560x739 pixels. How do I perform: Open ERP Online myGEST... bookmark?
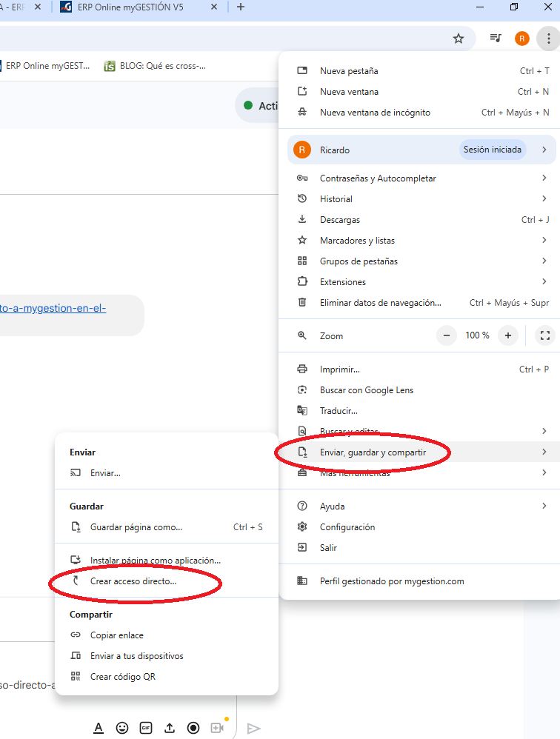pyautogui.click(x=45, y=66)
